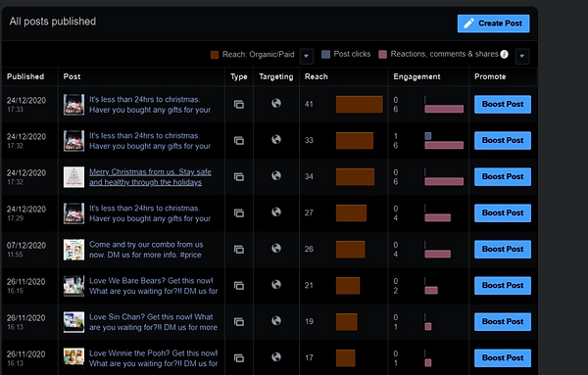Viewport: 588px width, 375px height.
Task: Click the Sin Chan post thumbnail
Action: click(x=73, y=322)
